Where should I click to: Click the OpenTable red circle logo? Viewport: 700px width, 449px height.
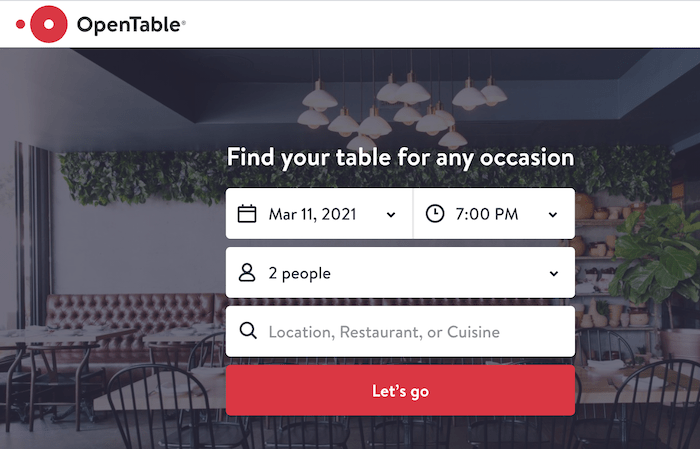tap(48, 24)
